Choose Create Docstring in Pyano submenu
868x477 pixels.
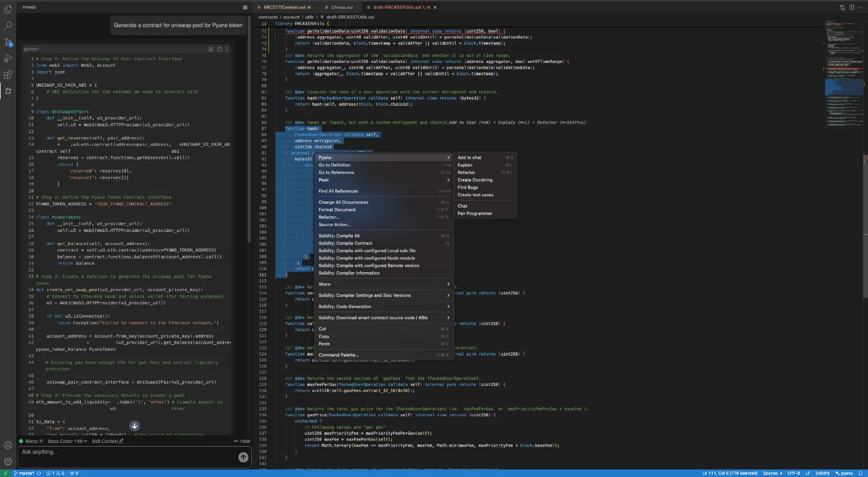(x=486, y=180)
